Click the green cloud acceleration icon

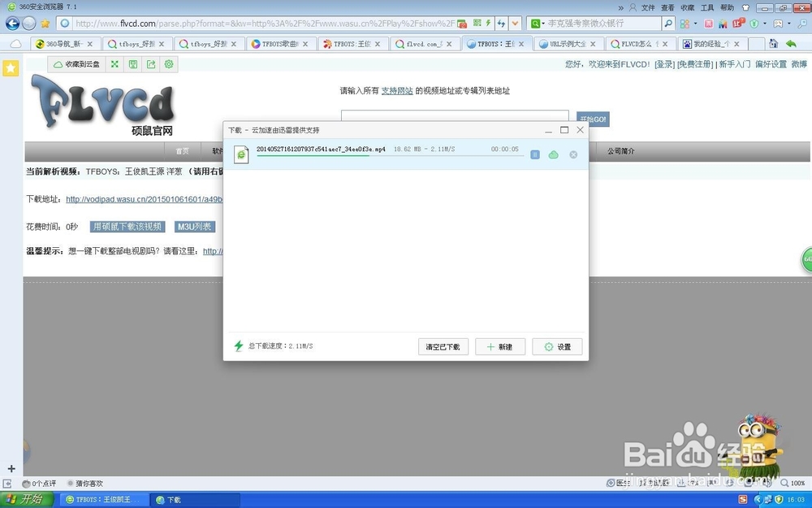tap(554, 154)
